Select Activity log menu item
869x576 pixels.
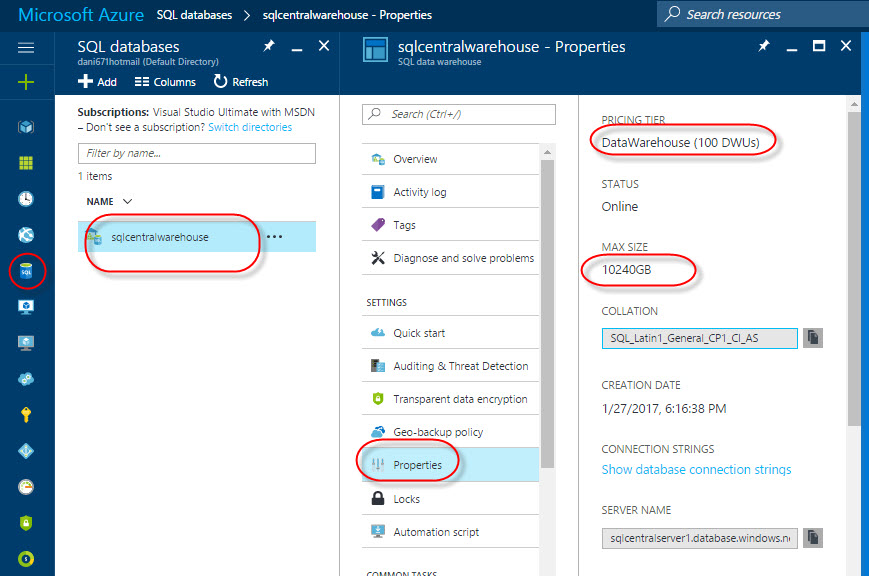(x=419, y=192)
